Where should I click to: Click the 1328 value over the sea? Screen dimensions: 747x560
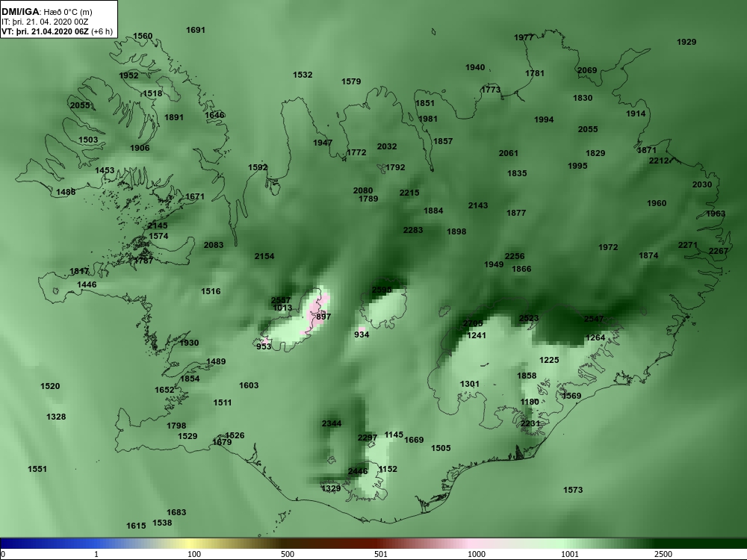point(56,417)
